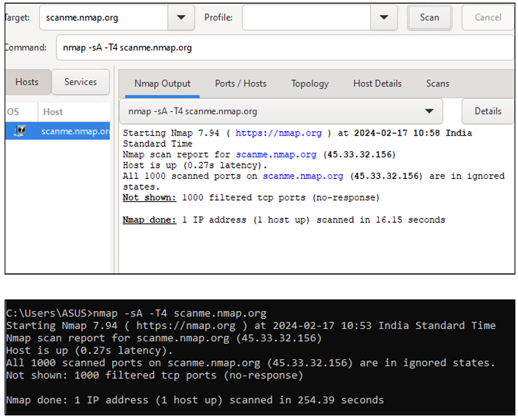Switch to the Services panel button

81,82
